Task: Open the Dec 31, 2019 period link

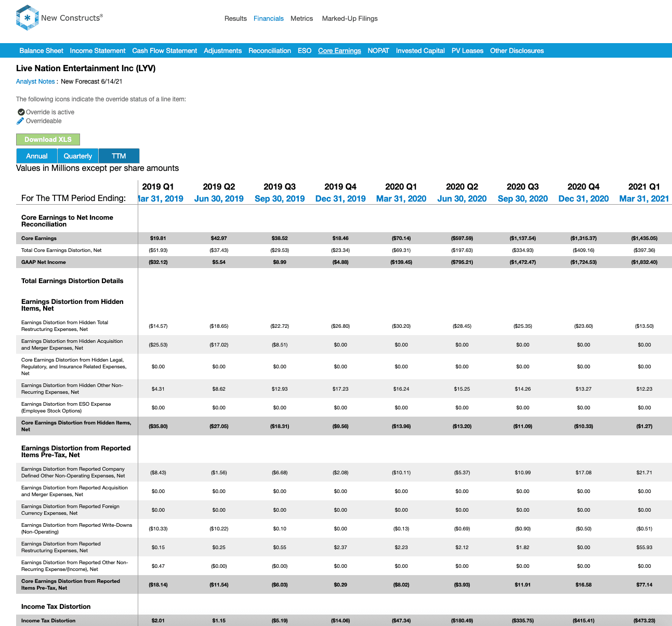Action: pyautogui.click(x=340, y=198)
